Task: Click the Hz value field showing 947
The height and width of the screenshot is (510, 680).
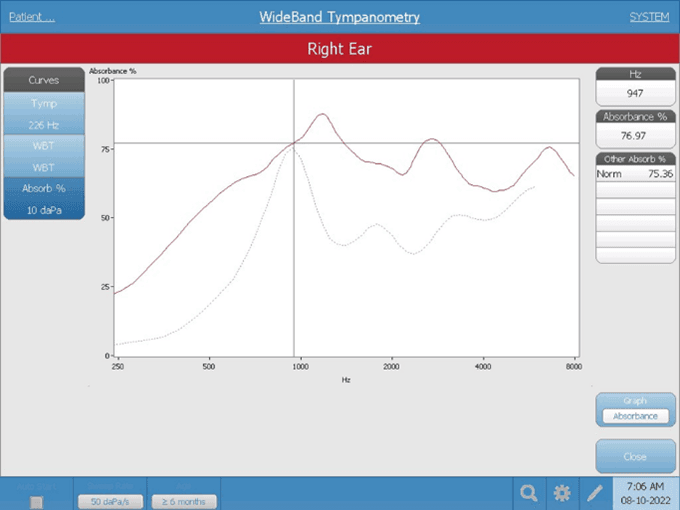Action: pyautogui.click(x=634, y=93)
